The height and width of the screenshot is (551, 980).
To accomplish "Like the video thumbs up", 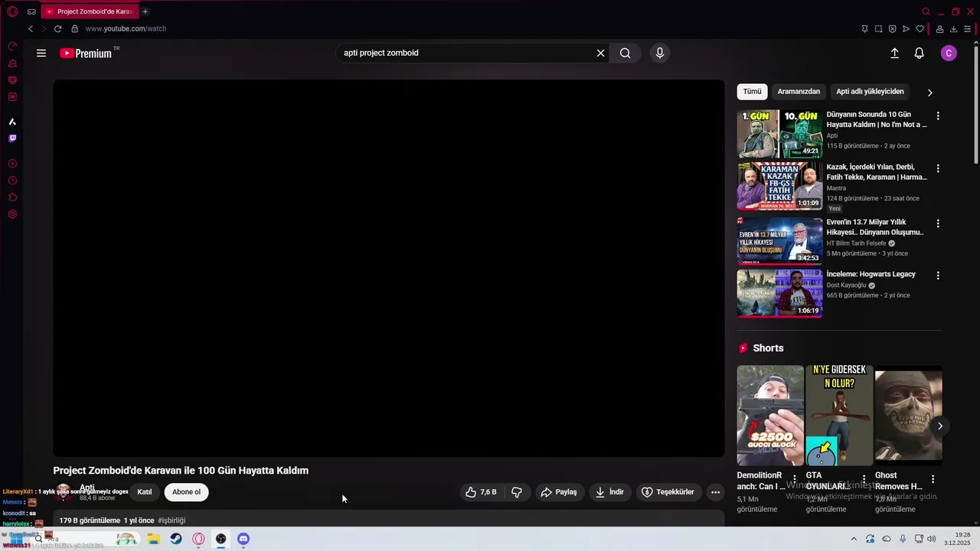I will (481, 492).
